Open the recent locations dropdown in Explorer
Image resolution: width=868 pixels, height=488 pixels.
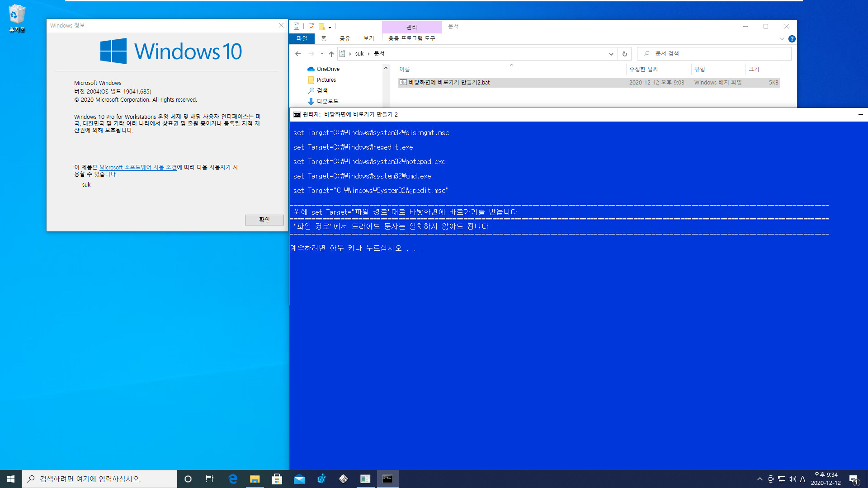(x=322, y=54)
